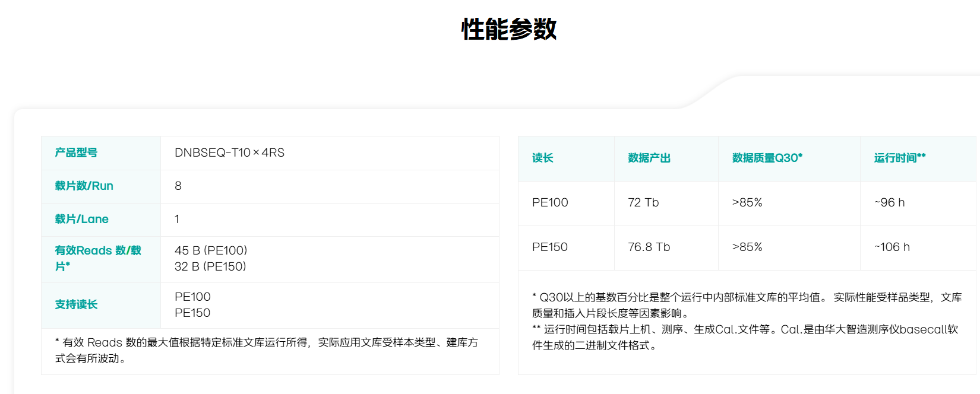980x394 pixels.
Task: Select the ~96 h run time cell
Action: pyautogui.click(x=889, y=203)
